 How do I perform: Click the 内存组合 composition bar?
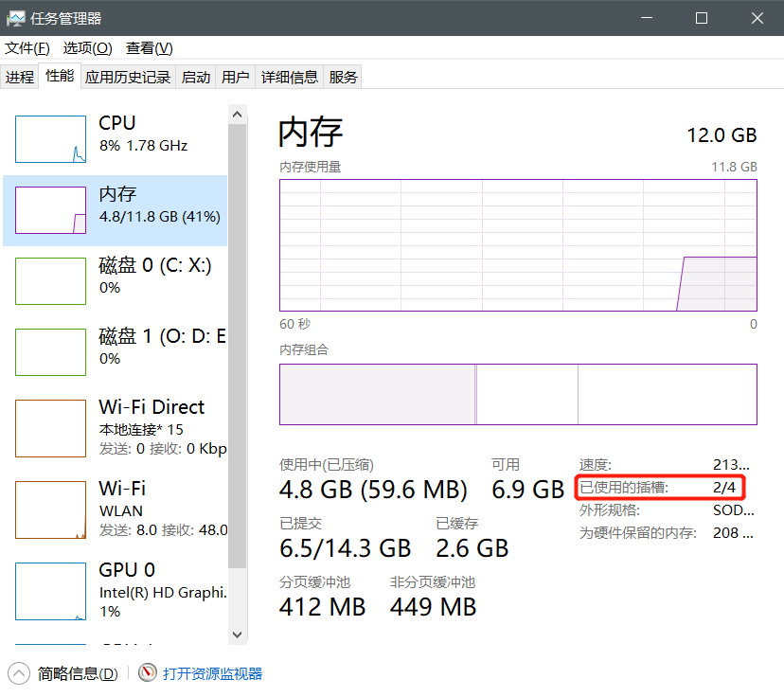[518, 395]
